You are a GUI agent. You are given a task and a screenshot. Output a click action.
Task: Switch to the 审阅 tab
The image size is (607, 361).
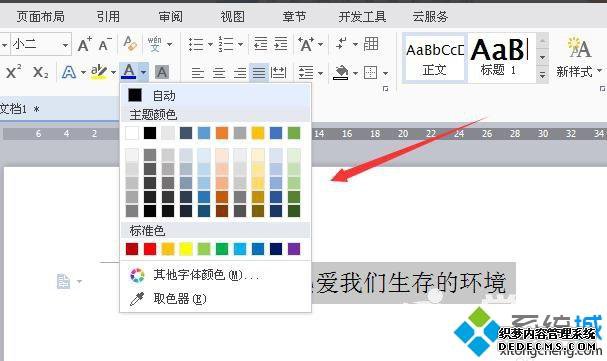pos(170,17)
